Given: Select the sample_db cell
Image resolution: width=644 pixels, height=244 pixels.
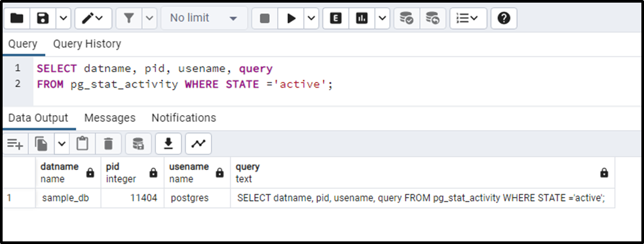Looking at the screenshot, I should 68,198.
